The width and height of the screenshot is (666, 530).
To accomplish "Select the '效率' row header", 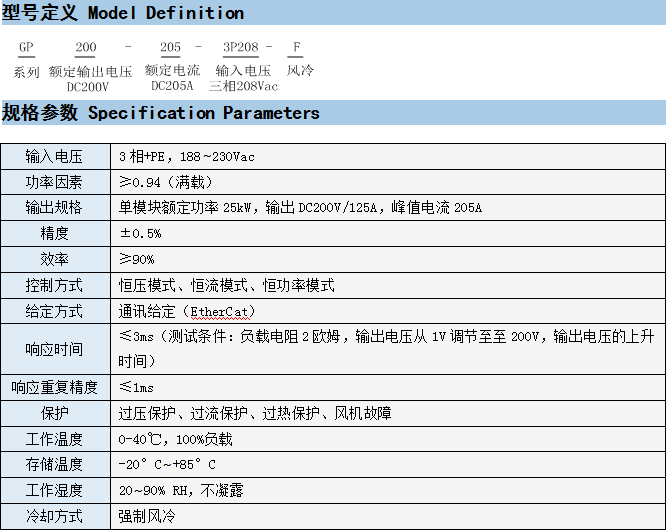I will (x=56, y=259).
